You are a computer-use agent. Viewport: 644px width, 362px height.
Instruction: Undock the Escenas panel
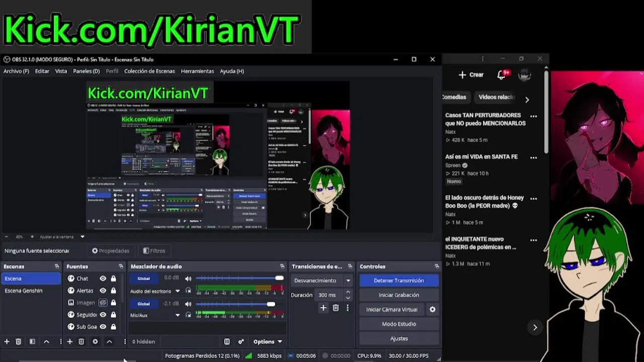coord(57,266)
